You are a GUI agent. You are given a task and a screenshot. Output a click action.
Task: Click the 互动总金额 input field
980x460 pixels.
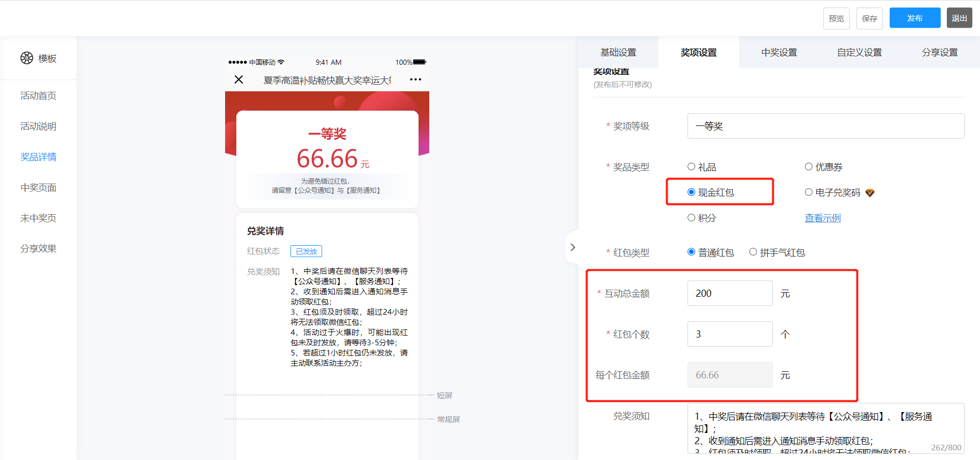tap(729, 293)
